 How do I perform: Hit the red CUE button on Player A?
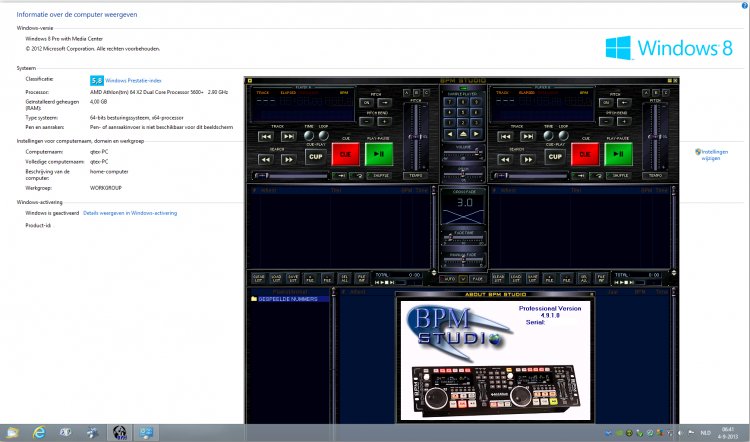[x=345, y=154]
